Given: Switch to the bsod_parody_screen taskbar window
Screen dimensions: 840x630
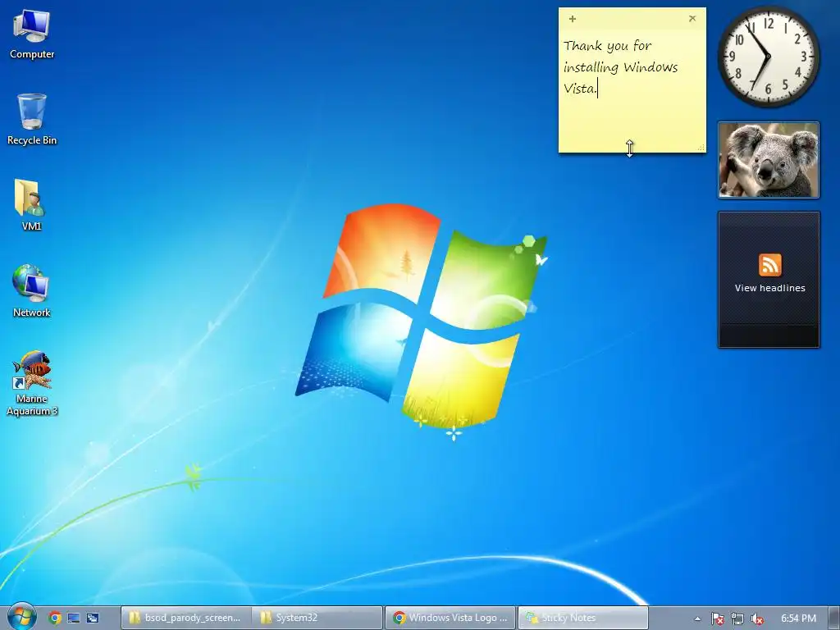Looking at the screenshot, I should [x=186, y=618].
